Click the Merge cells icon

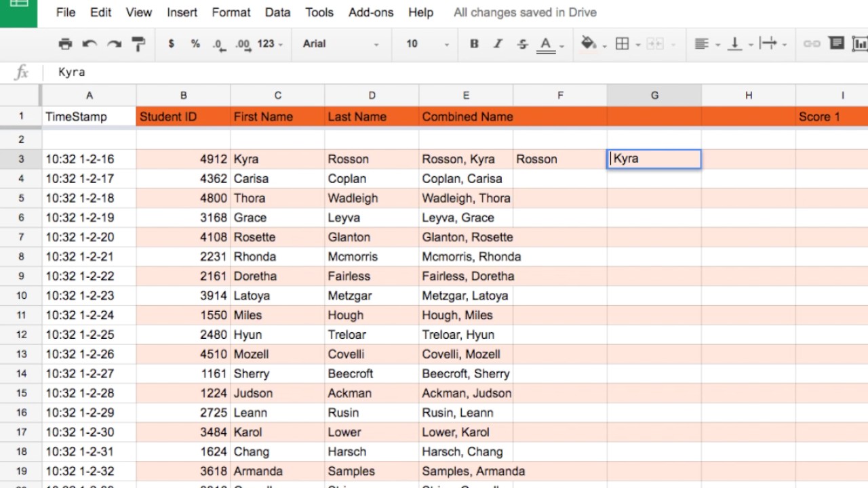[654, 44]
